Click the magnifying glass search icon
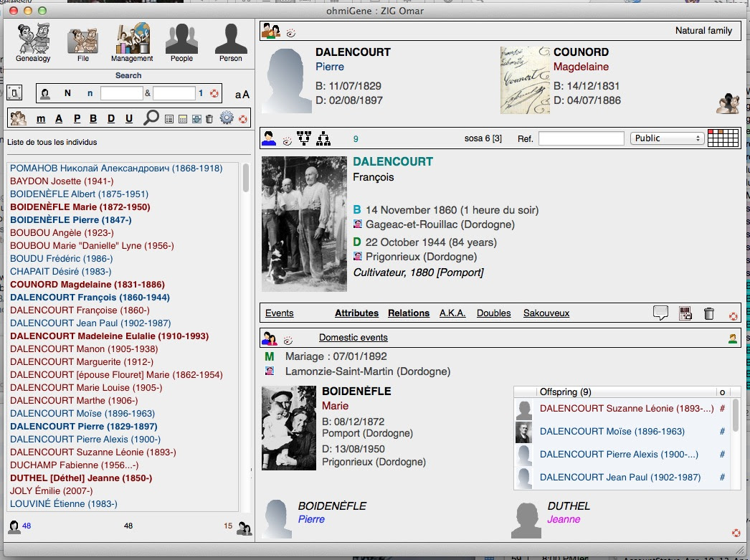This screenshot has height=560, width=750. click(x=151, y=118)
